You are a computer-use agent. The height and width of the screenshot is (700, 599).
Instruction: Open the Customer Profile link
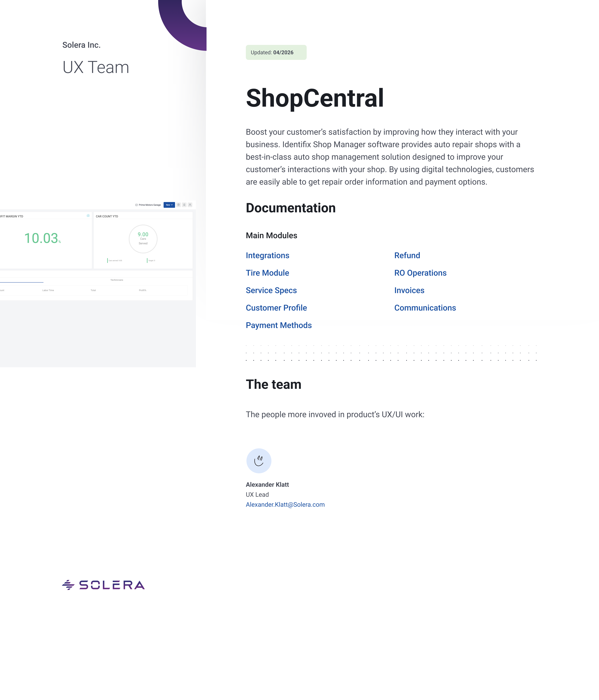click(x=276, y=308)
